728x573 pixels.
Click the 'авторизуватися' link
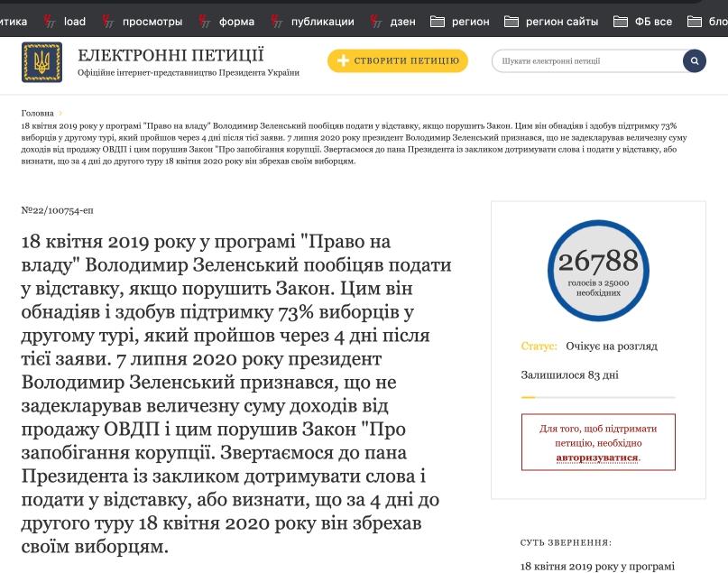pyautogui.click(x=597, y=457)
